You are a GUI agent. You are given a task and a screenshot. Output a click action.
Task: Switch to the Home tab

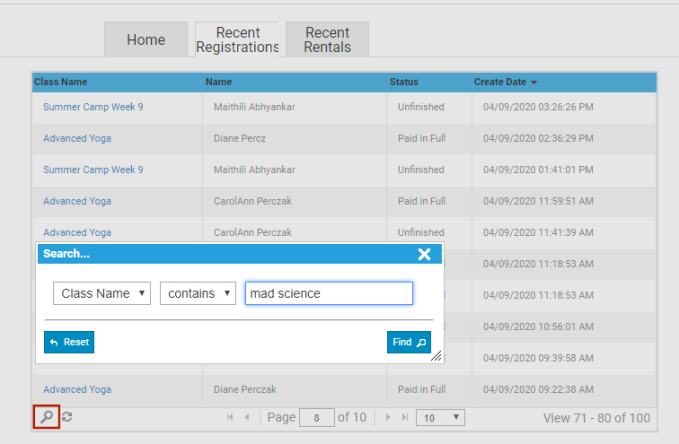(146, 40)
